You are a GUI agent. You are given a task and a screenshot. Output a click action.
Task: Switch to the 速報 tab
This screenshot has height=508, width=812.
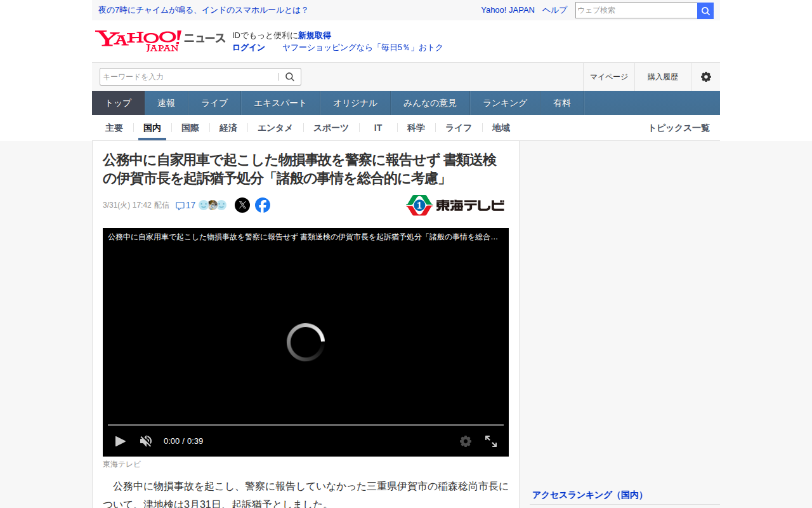(x=166, y=103)
